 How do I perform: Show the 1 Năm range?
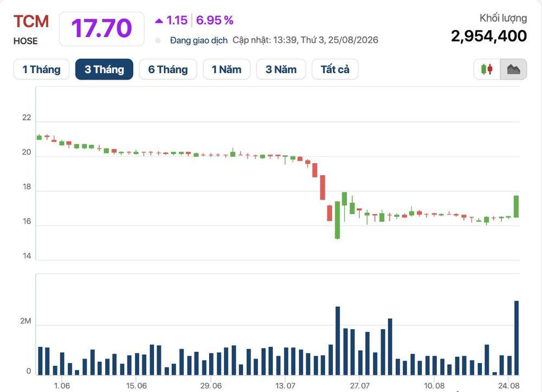pyautogui.click(x=227, y=69)
